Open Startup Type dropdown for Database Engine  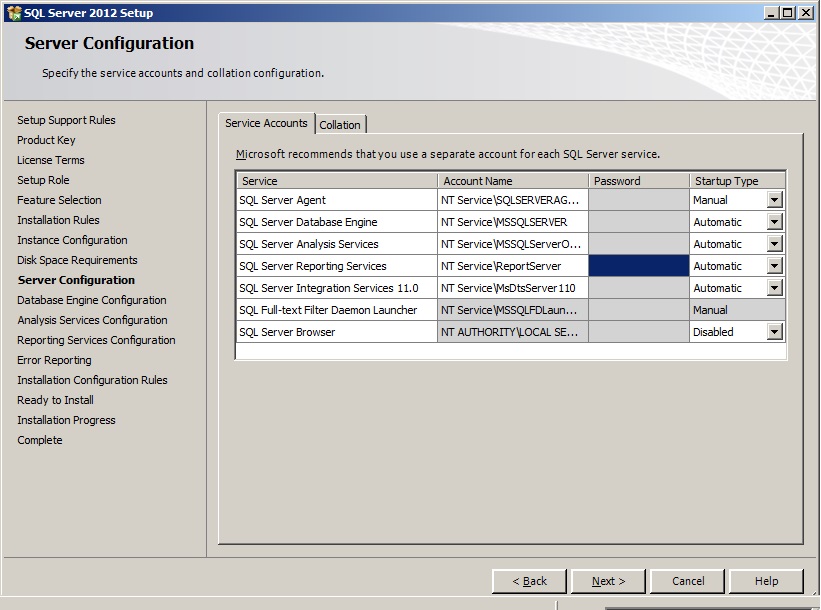pos(774,221)
